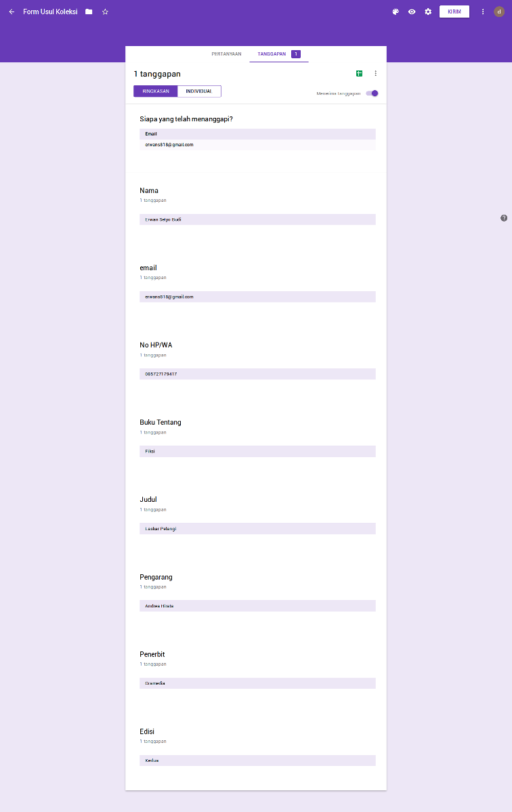Click the Kirim button
Viewport: 512px width, 812px height.
pyautogui.click(x=454, y=12)
